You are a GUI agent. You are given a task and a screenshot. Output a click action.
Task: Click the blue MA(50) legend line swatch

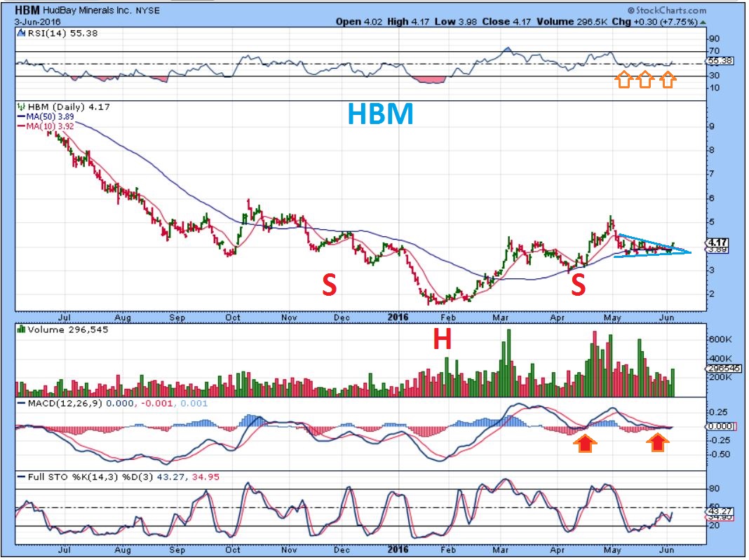20,116
